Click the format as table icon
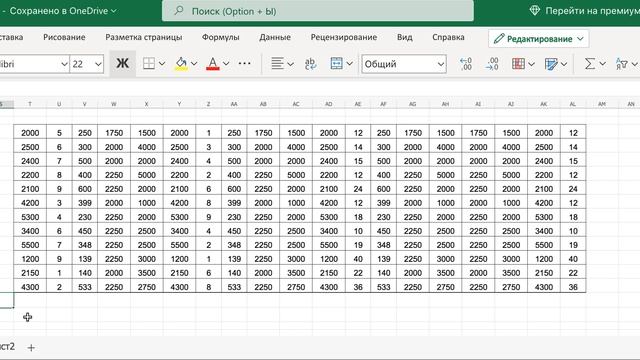 pyautogui.click(x=551, y=64)
